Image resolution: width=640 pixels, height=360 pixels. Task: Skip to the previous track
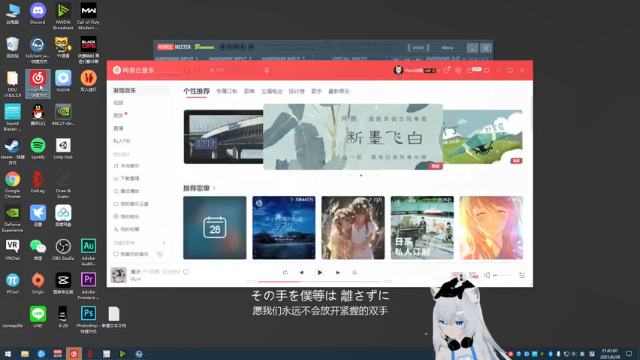coord(301,272)
